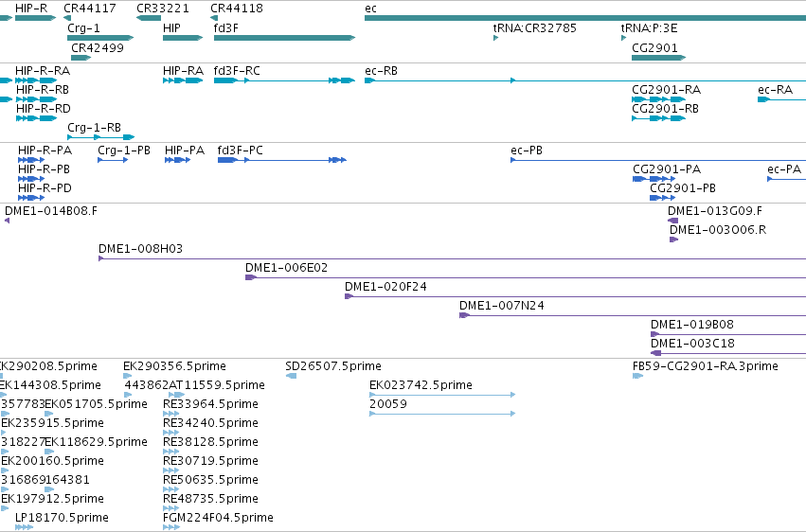
Task: Open clone label DME1-013G09.F
Action: tap(715, 210)
